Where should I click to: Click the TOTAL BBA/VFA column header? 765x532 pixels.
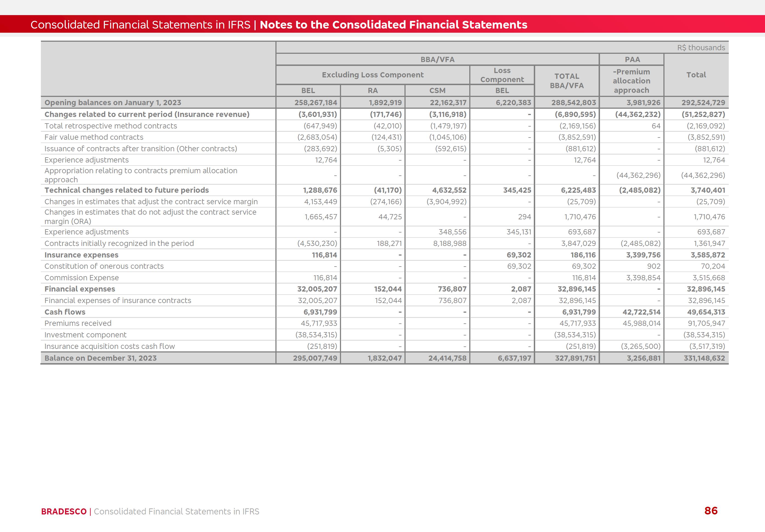tap(566, 81)
